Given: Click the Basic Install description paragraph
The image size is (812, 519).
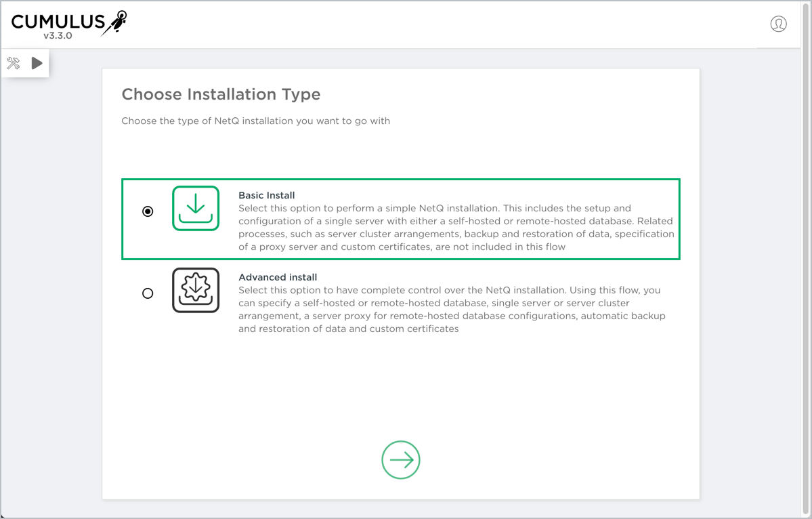Looking at the screenshot, I should (456, 228).
